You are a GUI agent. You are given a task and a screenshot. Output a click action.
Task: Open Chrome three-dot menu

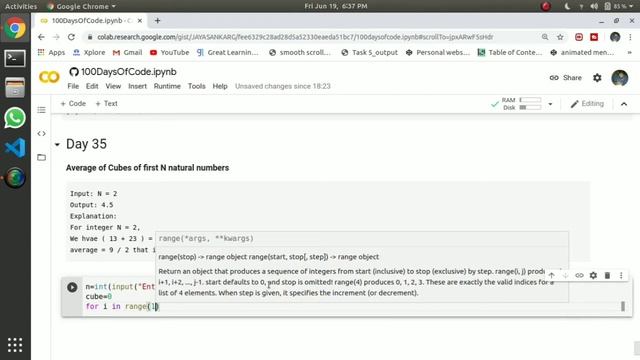630,37
